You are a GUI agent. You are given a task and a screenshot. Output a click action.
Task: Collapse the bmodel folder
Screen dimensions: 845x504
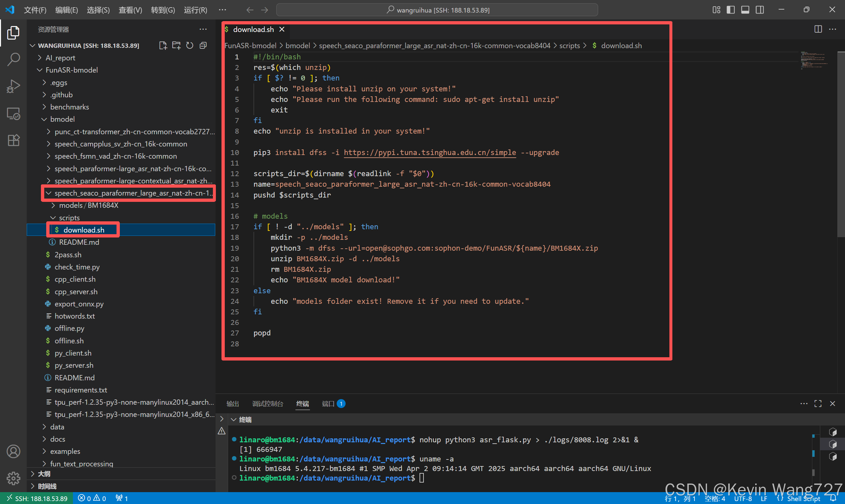121,119
